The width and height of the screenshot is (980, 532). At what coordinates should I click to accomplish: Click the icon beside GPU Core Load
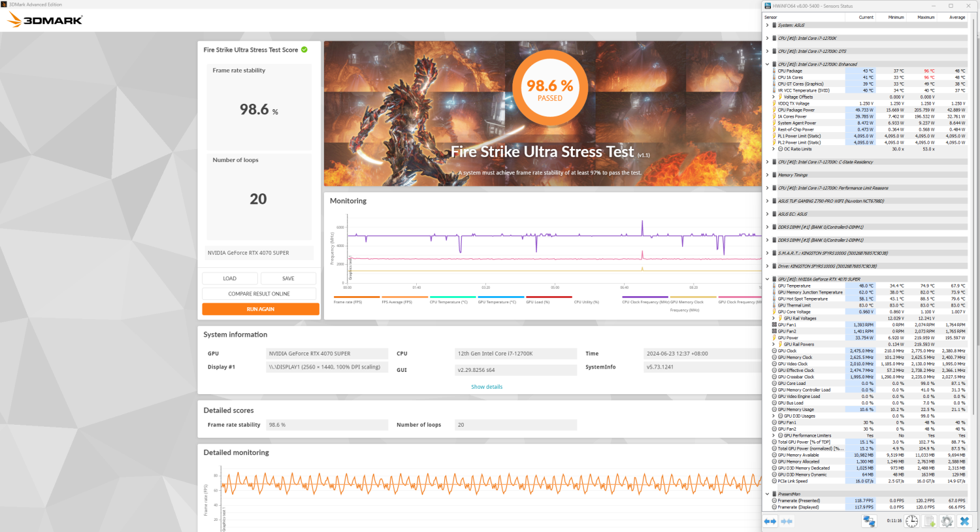774,384
